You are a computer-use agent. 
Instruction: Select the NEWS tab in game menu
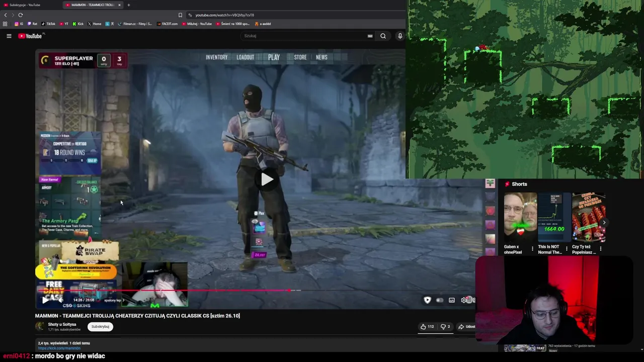tap(321, 57)
